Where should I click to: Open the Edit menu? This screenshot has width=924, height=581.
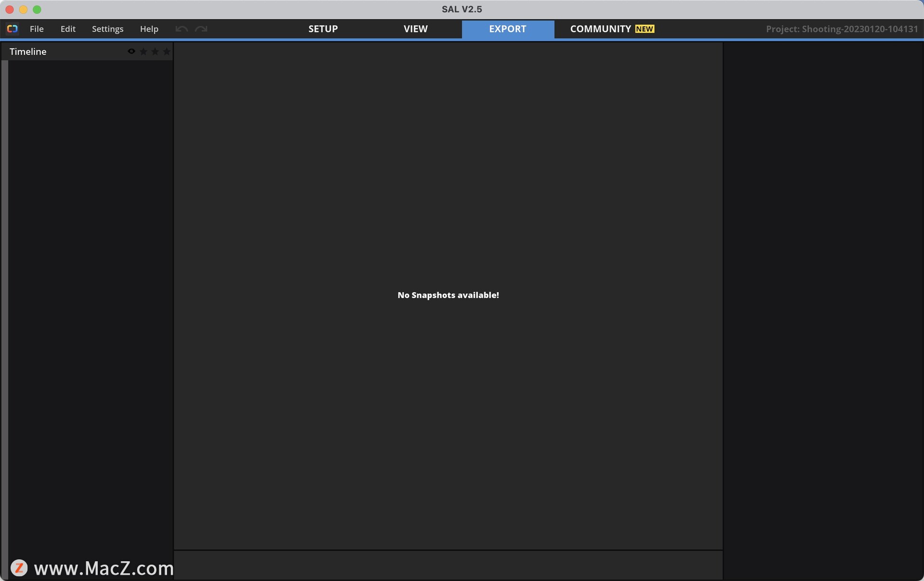click(x=68, y=29)
